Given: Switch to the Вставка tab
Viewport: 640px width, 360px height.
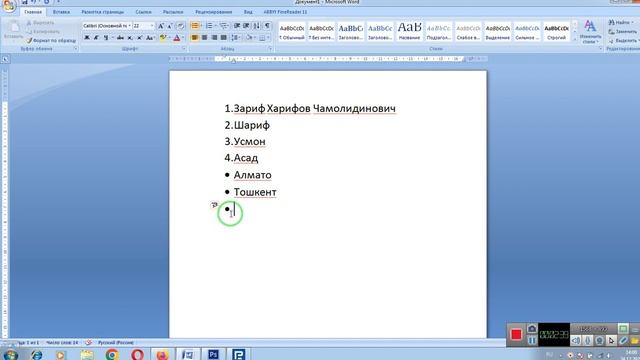Looking at the screenshot, I should coord(61,12).
